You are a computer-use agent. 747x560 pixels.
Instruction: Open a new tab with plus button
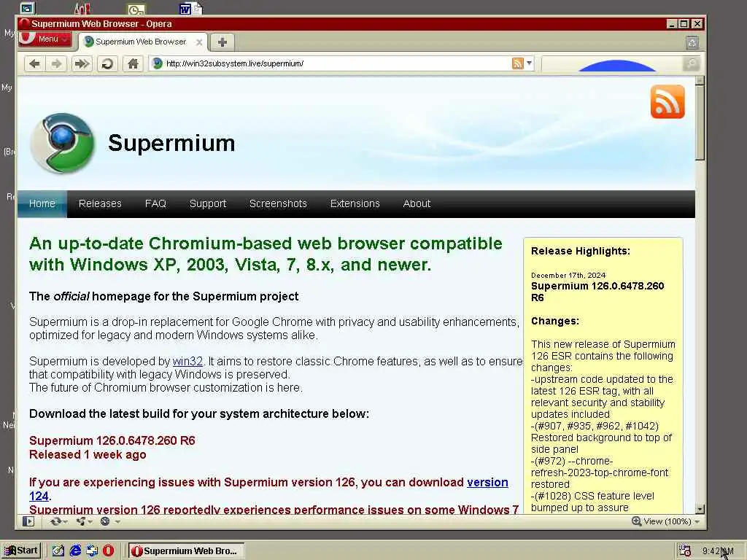[x=222, y=42]
